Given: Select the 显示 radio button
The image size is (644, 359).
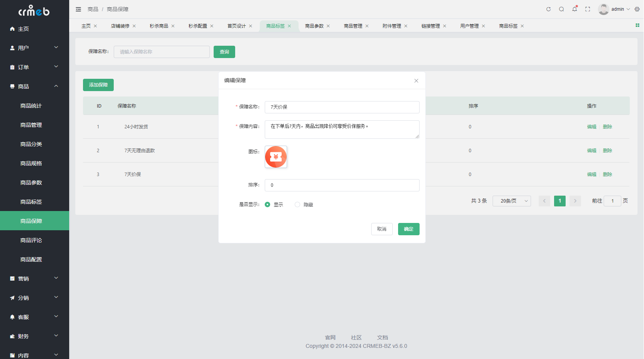Looking at the screenshot, I should pyautogui.click(x=267, y=204).
